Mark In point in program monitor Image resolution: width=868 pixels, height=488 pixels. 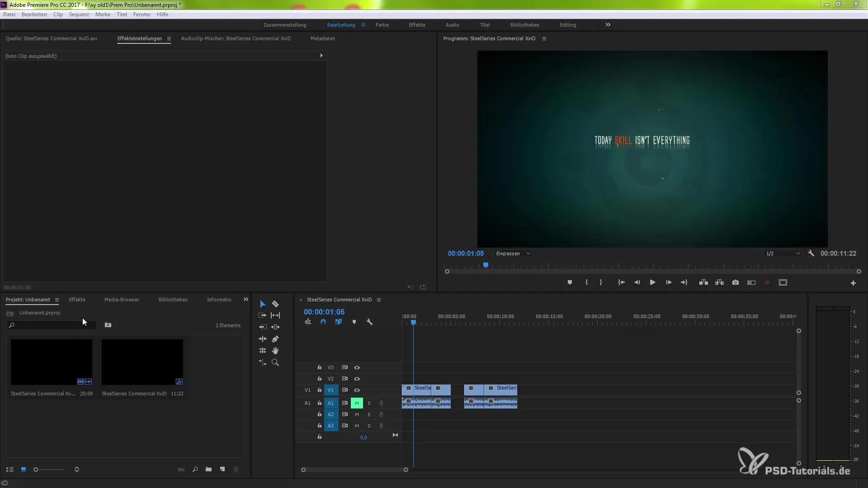[586, 282]
